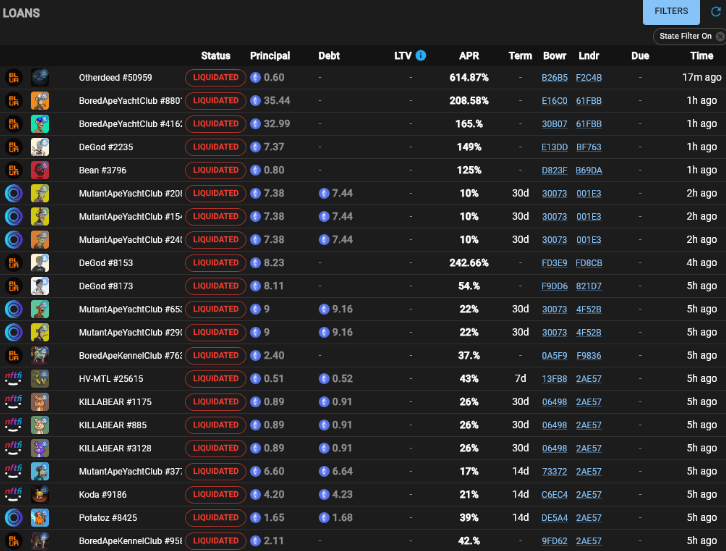Click the refresh icon next to Filters
The height and width of the screenshot is (551, 726).
coord(715,12)
